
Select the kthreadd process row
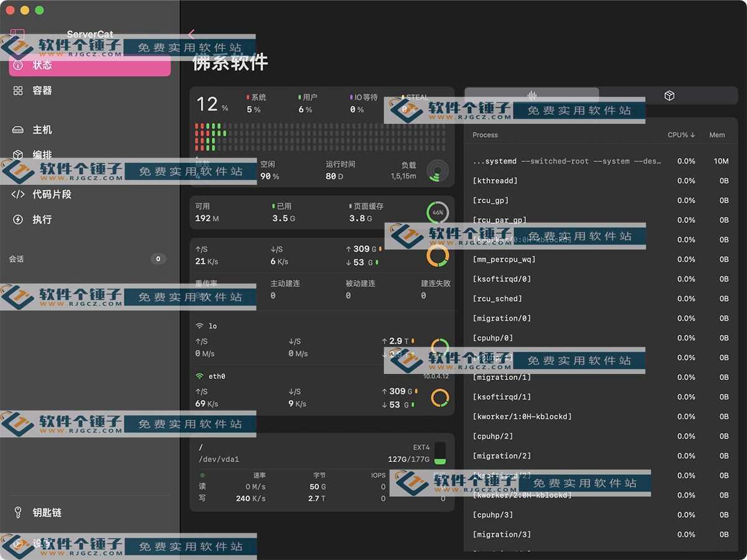pyautogui.click(x=560, y=180)
